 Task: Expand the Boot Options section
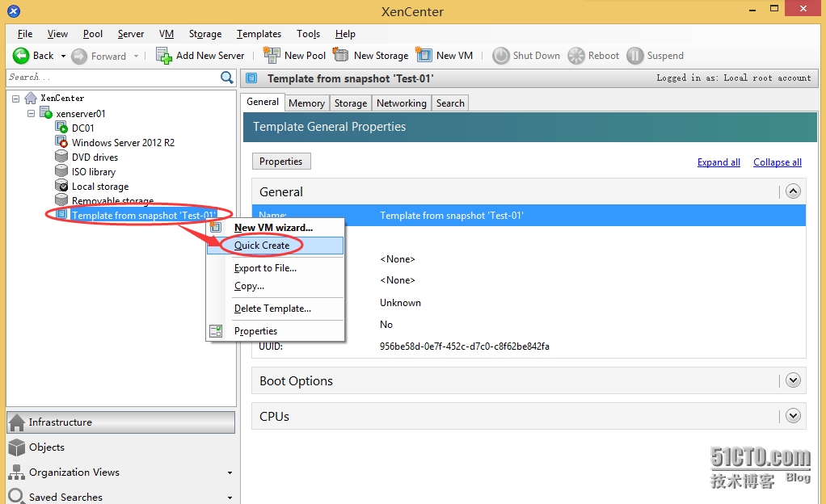click(794, 380)
